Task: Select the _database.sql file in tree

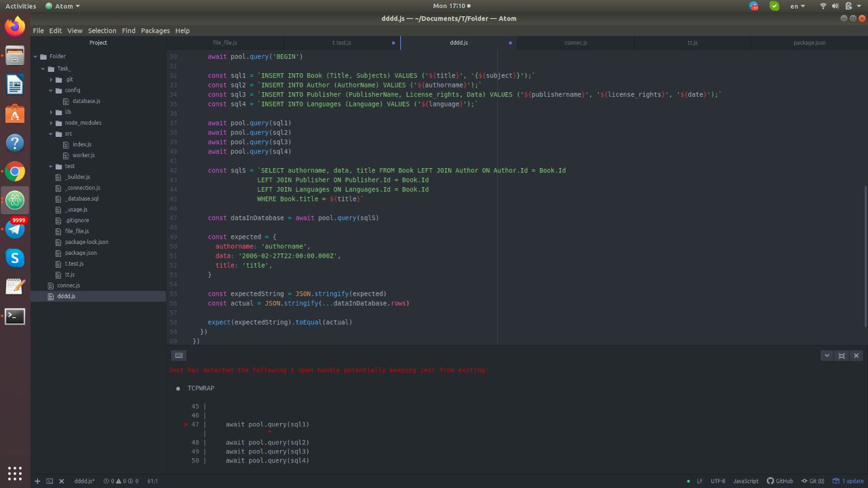Action: click(82, 199)
